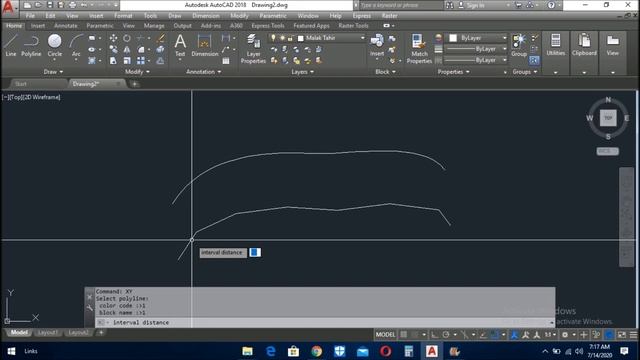Select the Array tool in Modify panel
This screenshot has height=360, width=640.
pos(141,60)
